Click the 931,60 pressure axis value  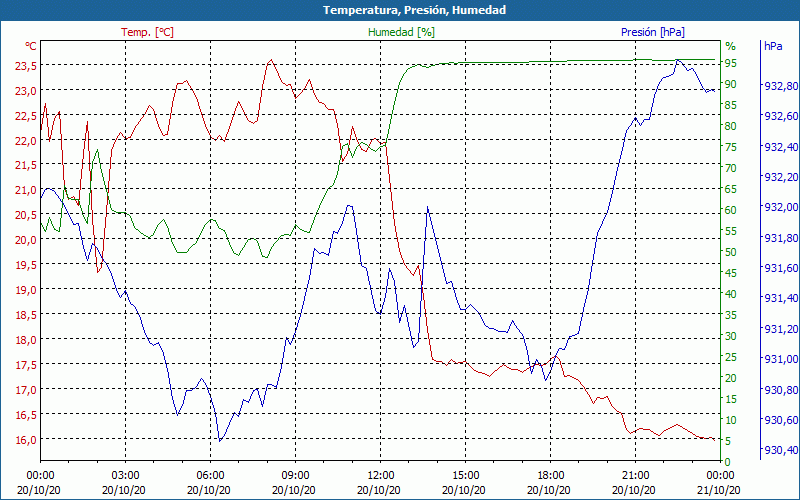(x=781, y=268)
